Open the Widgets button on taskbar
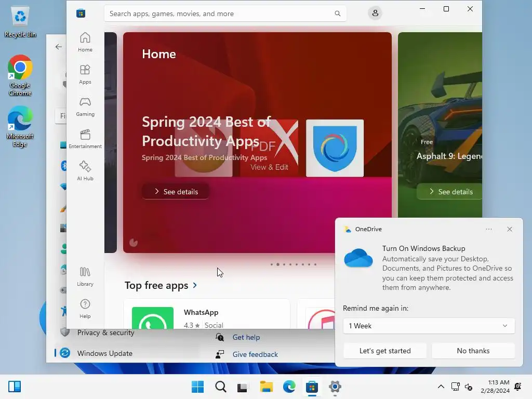The height and width of the screenshot is (399, 532). pos(15,387)
